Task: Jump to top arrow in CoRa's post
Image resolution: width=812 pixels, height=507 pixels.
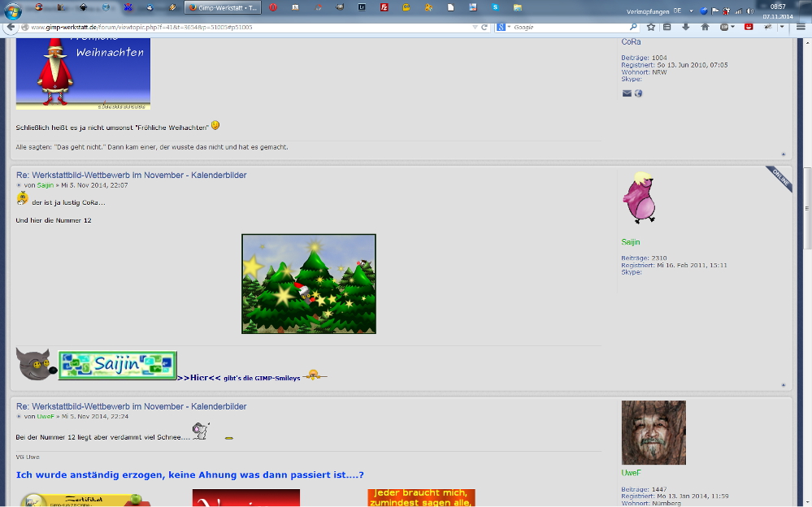Action: [783, 154]
